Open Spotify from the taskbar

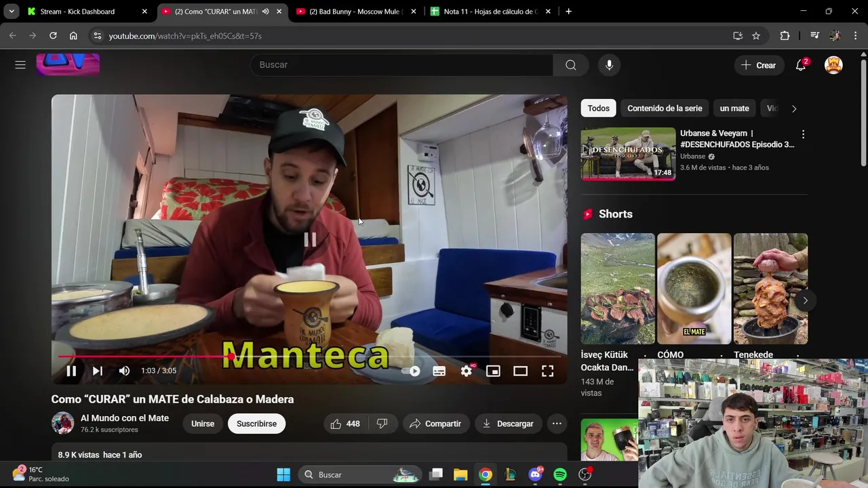click(x=560, y=474)
